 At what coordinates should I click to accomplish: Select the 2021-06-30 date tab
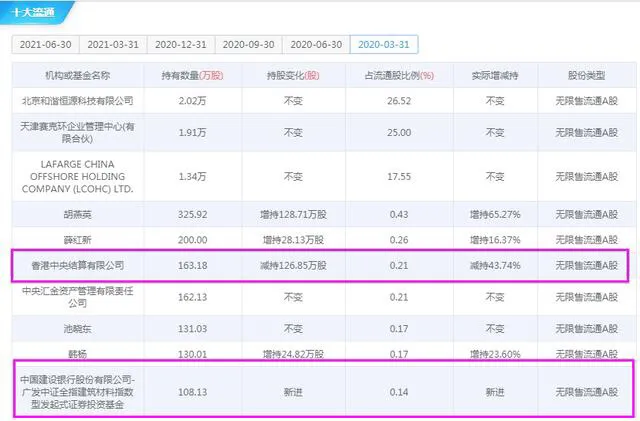(x=45, y=45)
